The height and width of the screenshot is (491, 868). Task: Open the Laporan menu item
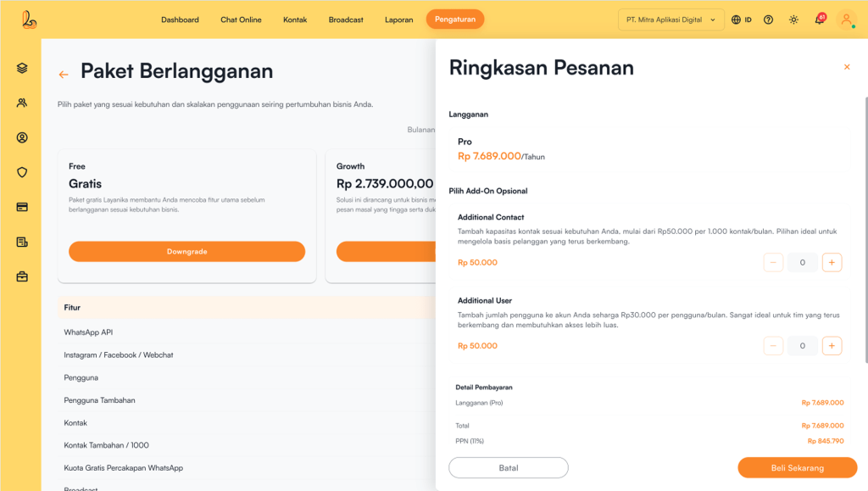tap(398, 20)
